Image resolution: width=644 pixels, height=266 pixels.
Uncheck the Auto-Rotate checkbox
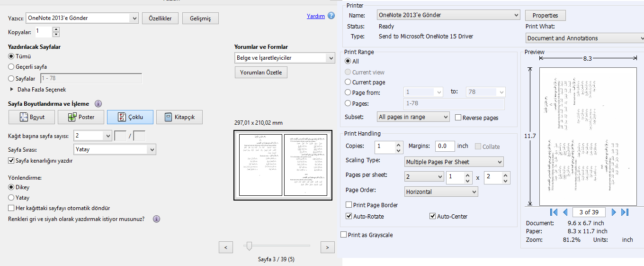(349, 216)
